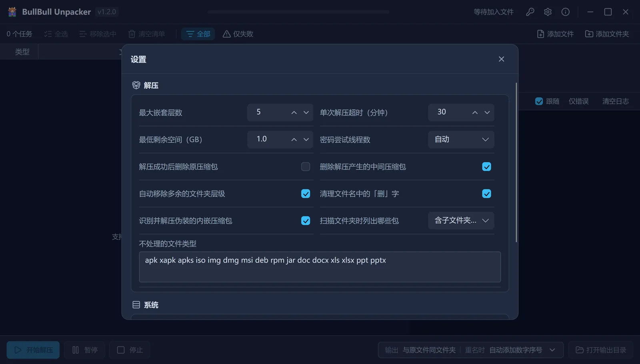Image resolution: width=640 pixels, height=364 pixels.
Task: Click the settings gear icon
Action: 548,12
